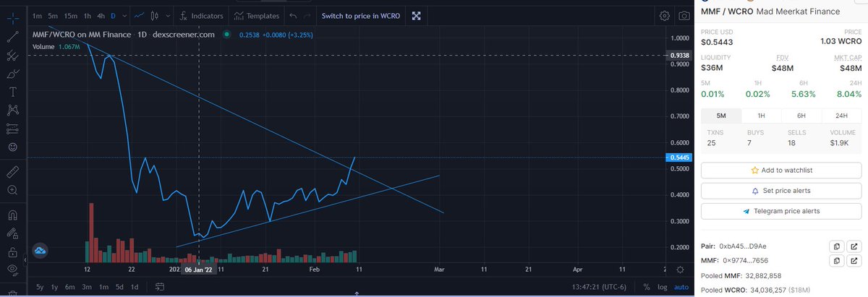
Task: Click the Volume 1.067M indicator label
Action: [x=56, y=46]
